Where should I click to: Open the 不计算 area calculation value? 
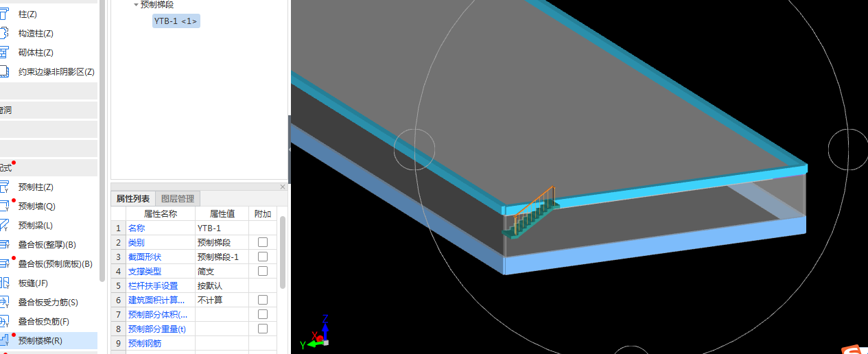[222, 300]
